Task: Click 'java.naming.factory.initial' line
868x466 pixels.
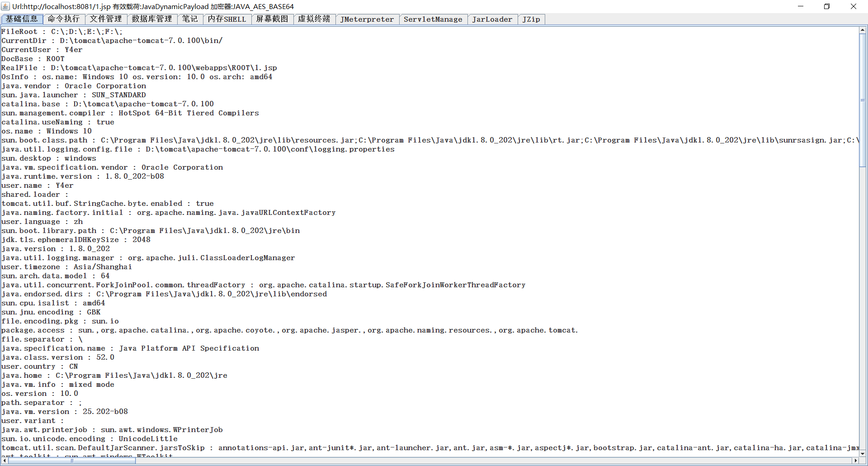Action: [169, 213]
